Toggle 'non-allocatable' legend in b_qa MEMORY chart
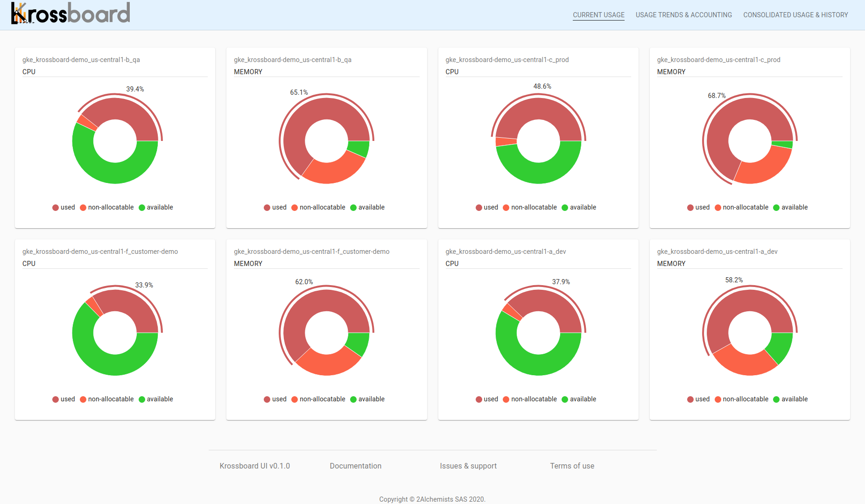Viewport: 865px width, 504px height. coord(318,207)
